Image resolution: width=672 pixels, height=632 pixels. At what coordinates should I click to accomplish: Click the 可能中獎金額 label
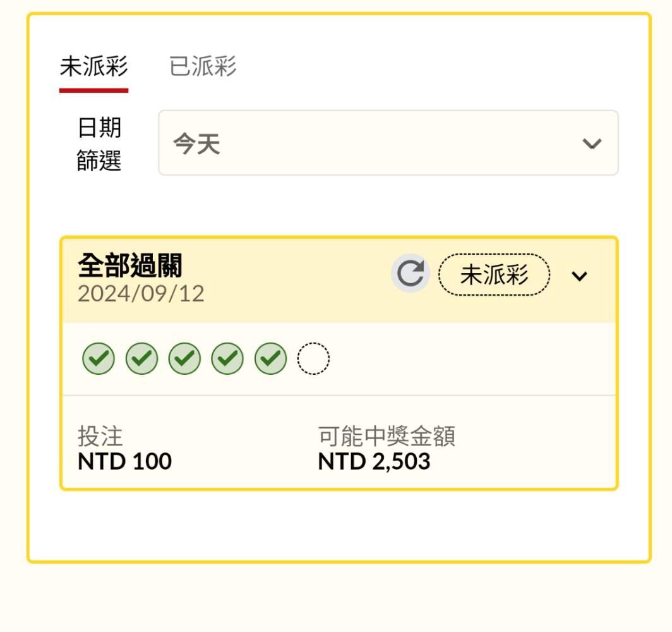click(387, 436)
